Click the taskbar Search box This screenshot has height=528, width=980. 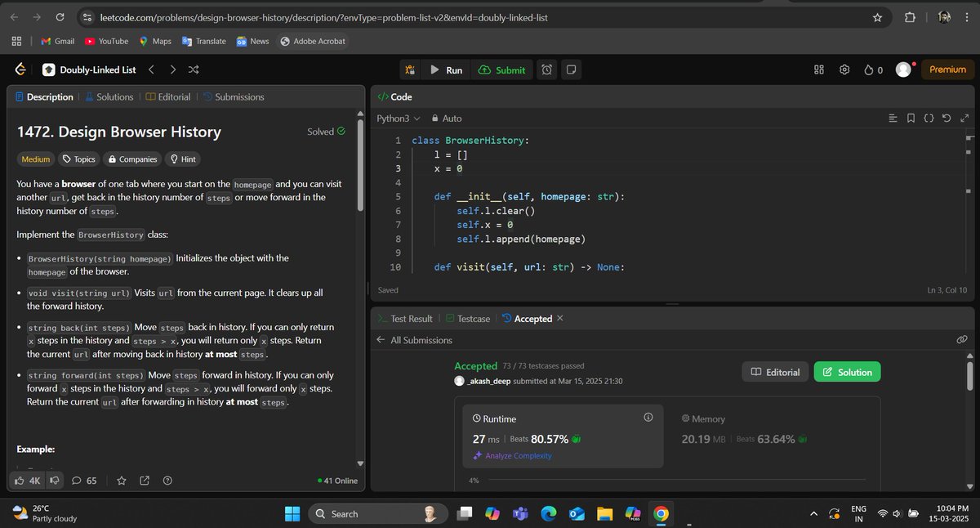(x=377, y=513)
